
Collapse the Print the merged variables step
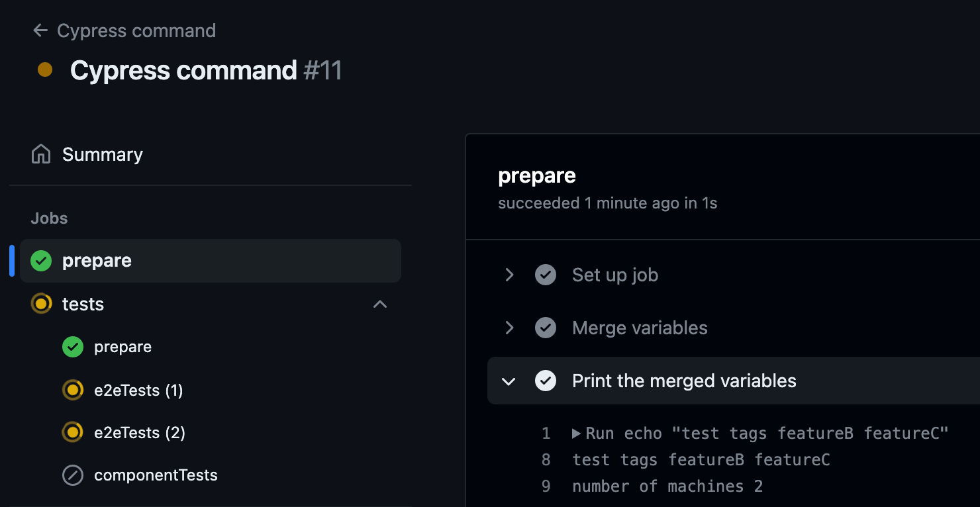point(509,381)
